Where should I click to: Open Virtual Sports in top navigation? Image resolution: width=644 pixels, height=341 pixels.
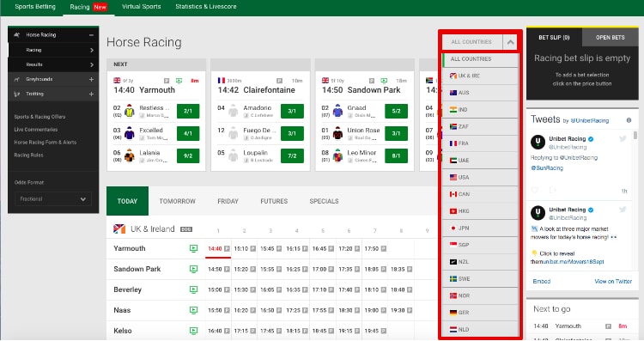click(142, 7)
